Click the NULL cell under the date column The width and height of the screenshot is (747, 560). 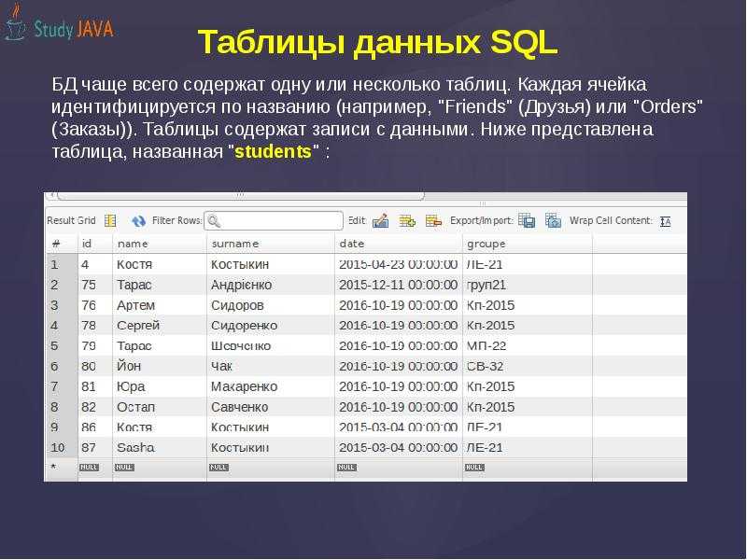tap(346, 468)
